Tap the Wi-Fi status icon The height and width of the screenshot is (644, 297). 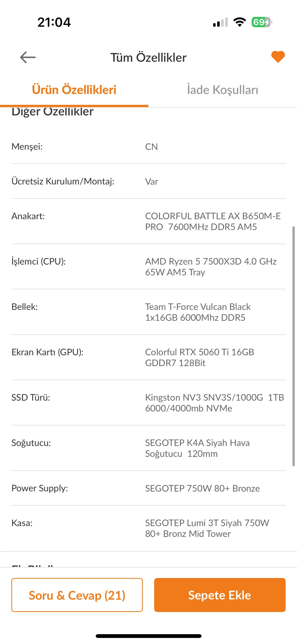click(x=240, y=22)
